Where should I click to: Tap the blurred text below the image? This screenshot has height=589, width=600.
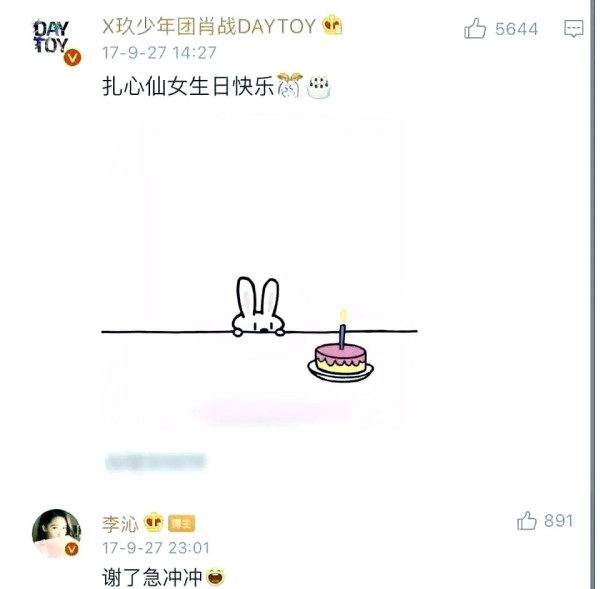(x=156, y=462)
